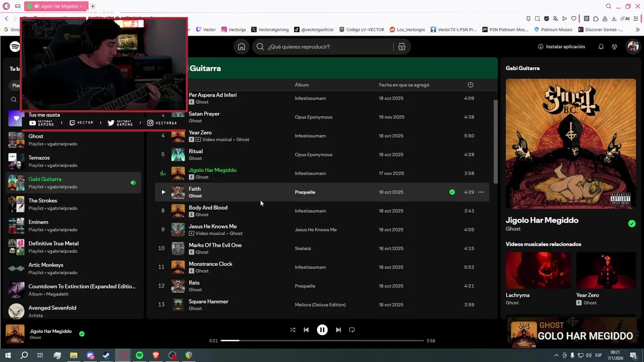Image resolution: width=644 pixels, height=362 pixels.
Task: Toggle saved checkmark in now playing panel
Action: tap(632, 224)
